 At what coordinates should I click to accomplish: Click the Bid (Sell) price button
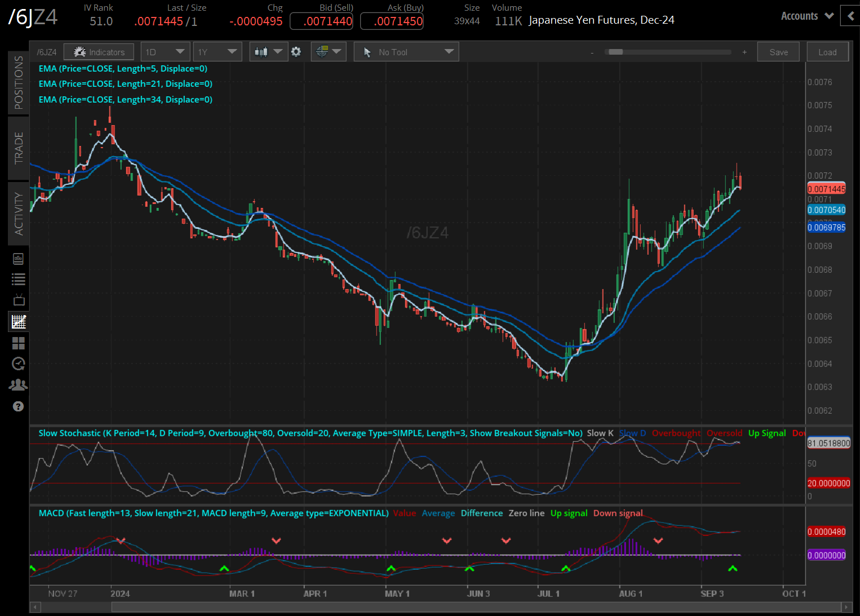(321, 21)
